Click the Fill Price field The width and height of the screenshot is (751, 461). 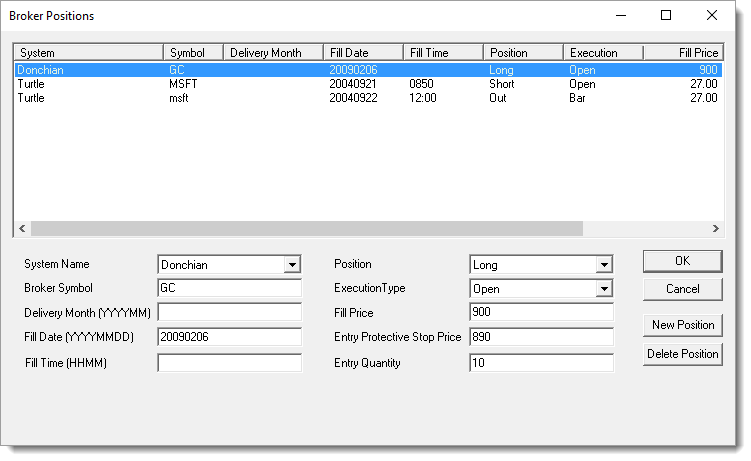pos(540,313)
